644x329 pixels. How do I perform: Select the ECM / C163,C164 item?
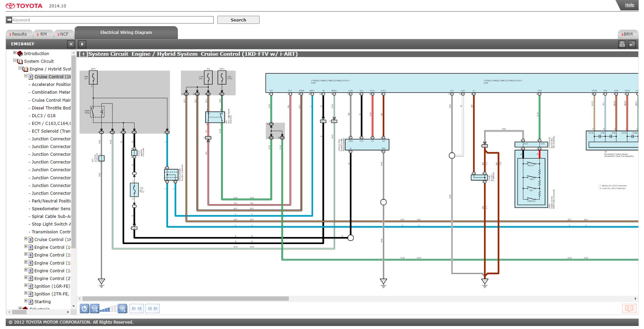point(51,124)
